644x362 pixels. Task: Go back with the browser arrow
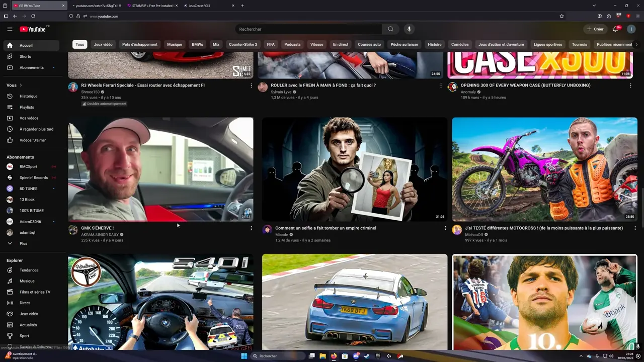[15, 16]
